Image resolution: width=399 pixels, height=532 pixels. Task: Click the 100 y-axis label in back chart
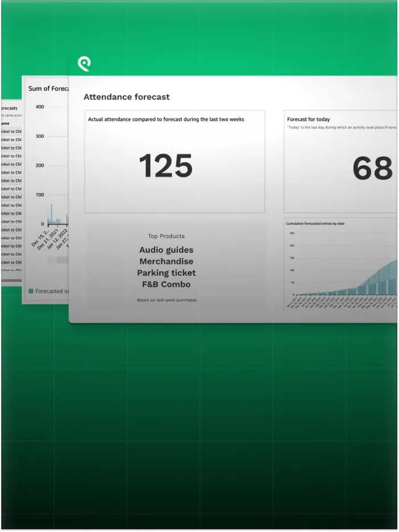pyautogui.click(x=40, y=195)
